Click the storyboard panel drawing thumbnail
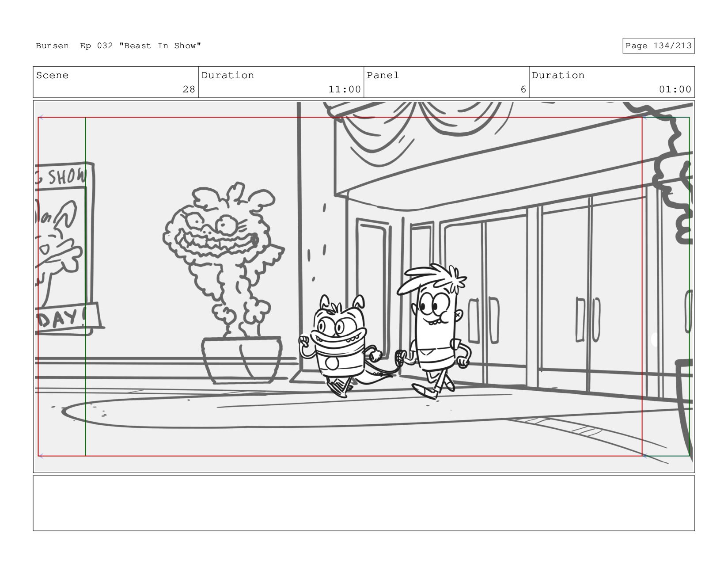Image resolution: width=728 pixels, height=564 pixels. pos(364,286)
